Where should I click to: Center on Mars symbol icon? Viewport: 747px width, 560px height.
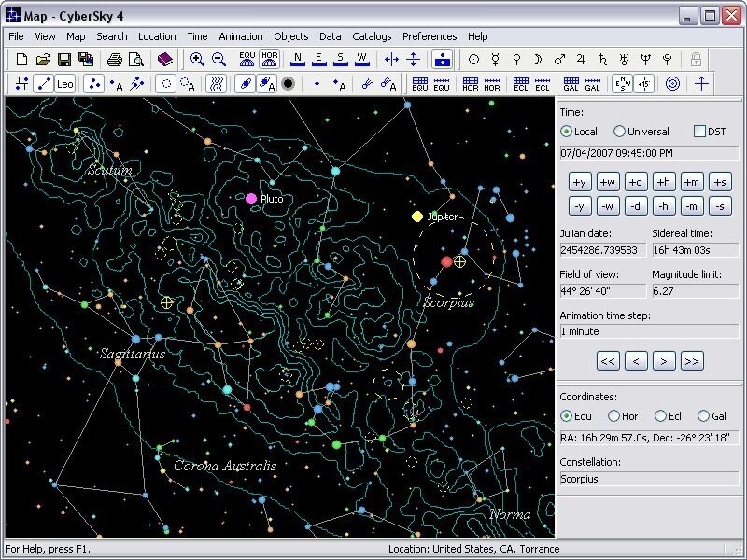click(x=559, y=60)
